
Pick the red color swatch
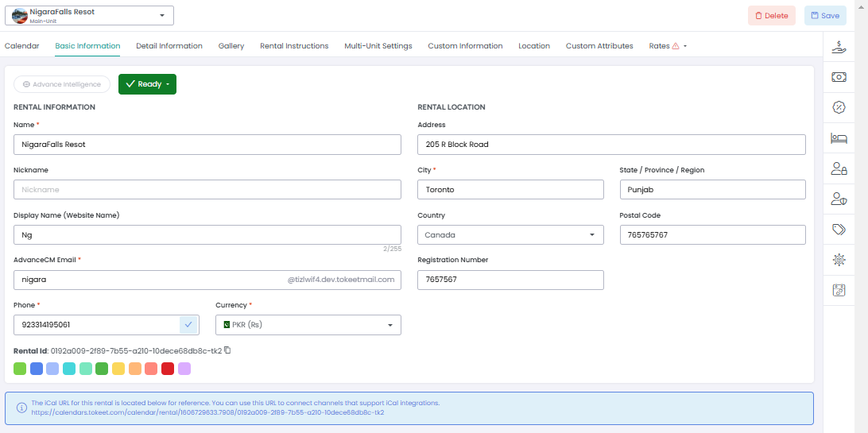pos(168,369)
